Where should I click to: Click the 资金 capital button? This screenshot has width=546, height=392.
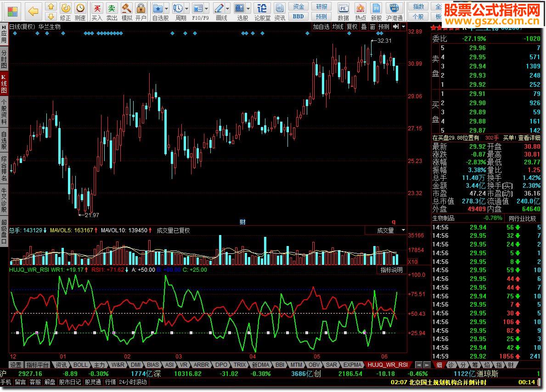[x=298, y=6]
